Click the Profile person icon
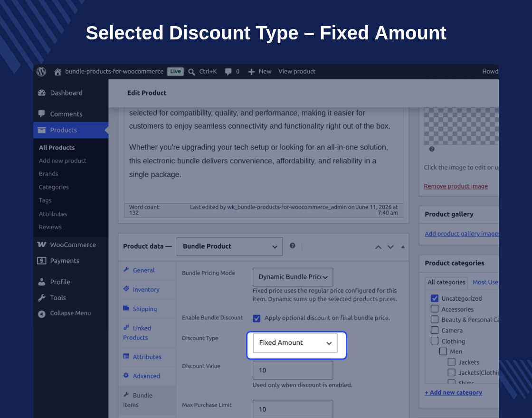Screen dimensions: 532x418 [42, 282]
